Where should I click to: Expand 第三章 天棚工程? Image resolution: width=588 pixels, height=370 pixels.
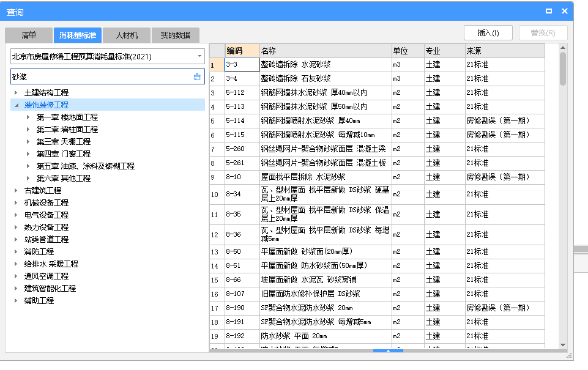pos(28,142)
